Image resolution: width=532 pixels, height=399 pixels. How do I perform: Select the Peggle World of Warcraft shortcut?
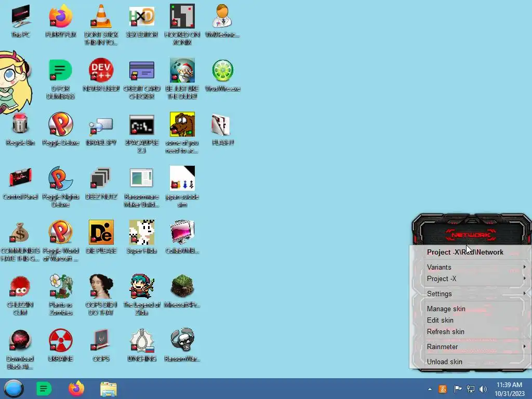pos(61,241)
